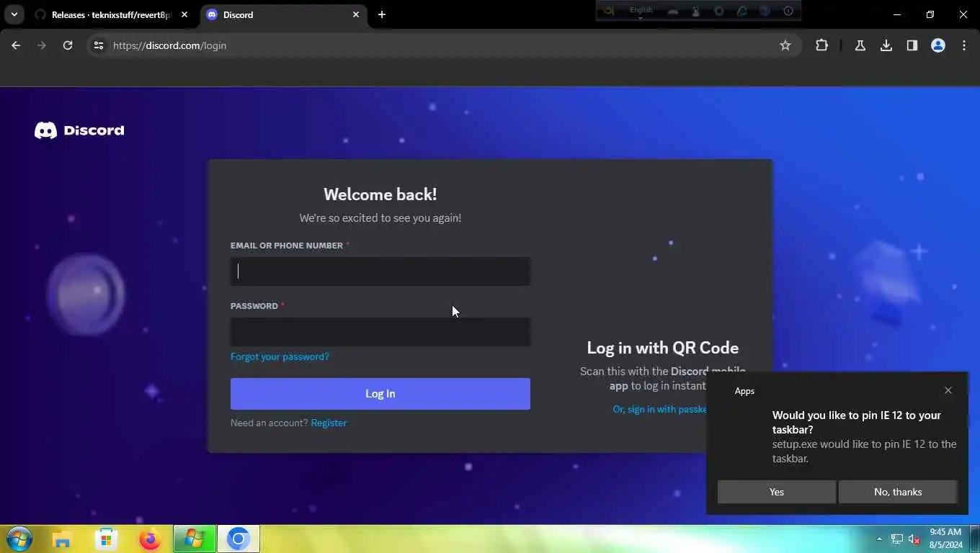This screenshot has width=980, height=553.
Task: Open the Chrome three-dot menu
Action: [964, 45]
